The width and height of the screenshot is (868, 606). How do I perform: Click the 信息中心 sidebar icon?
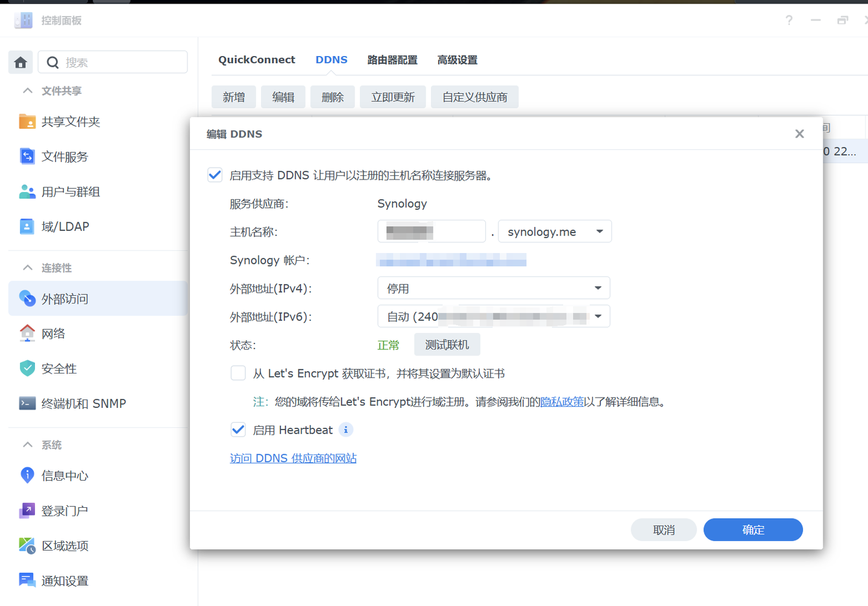28,475
